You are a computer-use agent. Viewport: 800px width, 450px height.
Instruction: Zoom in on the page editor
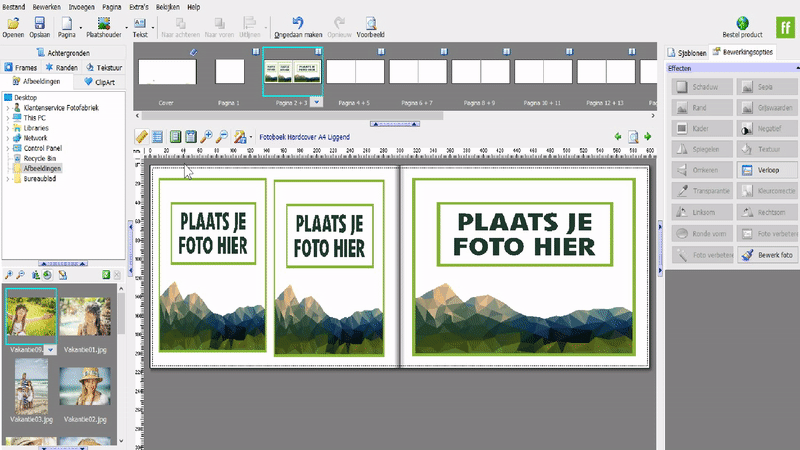[x=207, y=136]
